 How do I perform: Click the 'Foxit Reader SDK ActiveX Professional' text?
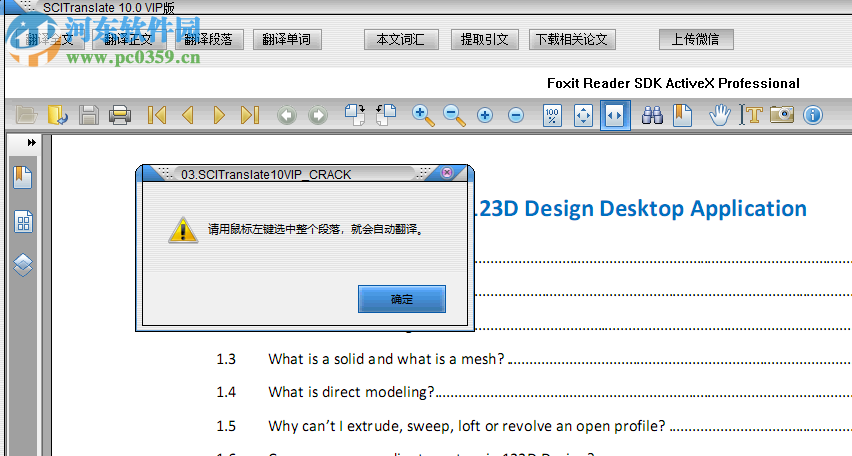click(673, 83)
